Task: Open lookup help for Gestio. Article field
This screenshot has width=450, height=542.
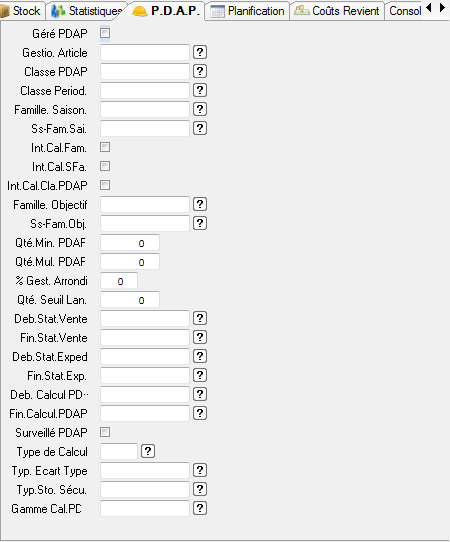Action: [200, 53]
